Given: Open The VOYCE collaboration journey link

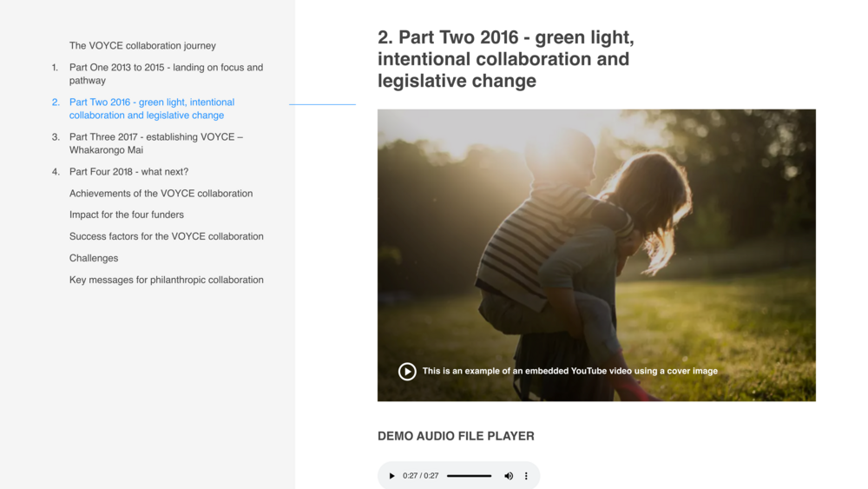Looking at the screenshot, I should click(x=142, y=46).
